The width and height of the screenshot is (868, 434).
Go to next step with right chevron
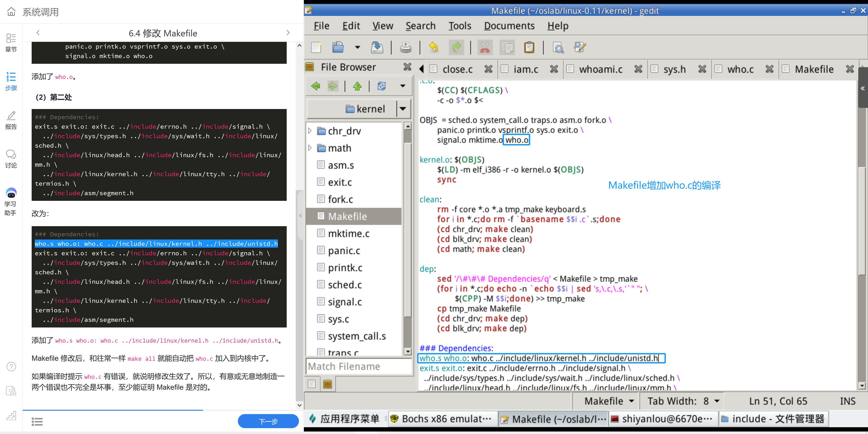tap(288, 33)
